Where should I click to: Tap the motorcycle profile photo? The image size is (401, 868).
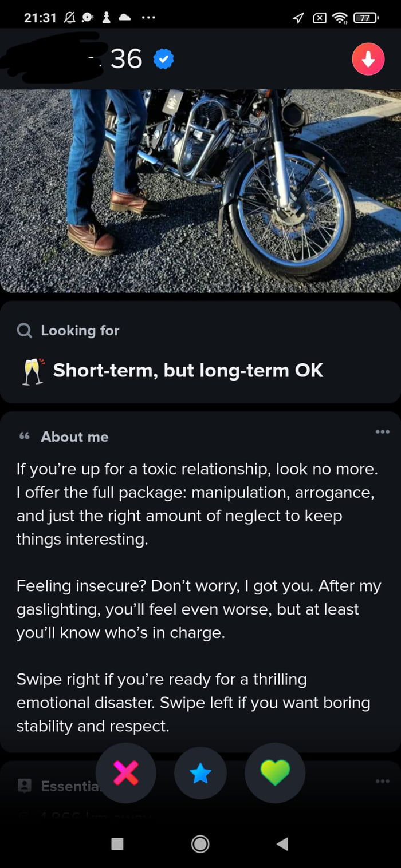200,189
